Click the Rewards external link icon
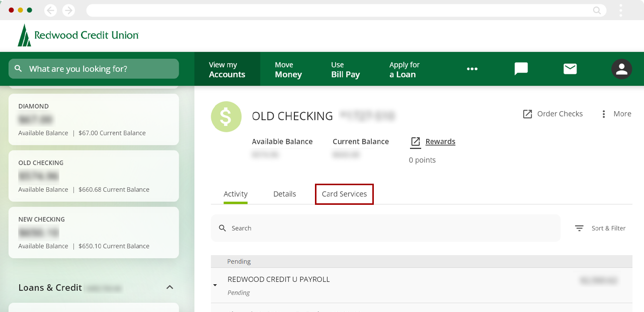Viewport: 644px width, 312px height. 415,142
